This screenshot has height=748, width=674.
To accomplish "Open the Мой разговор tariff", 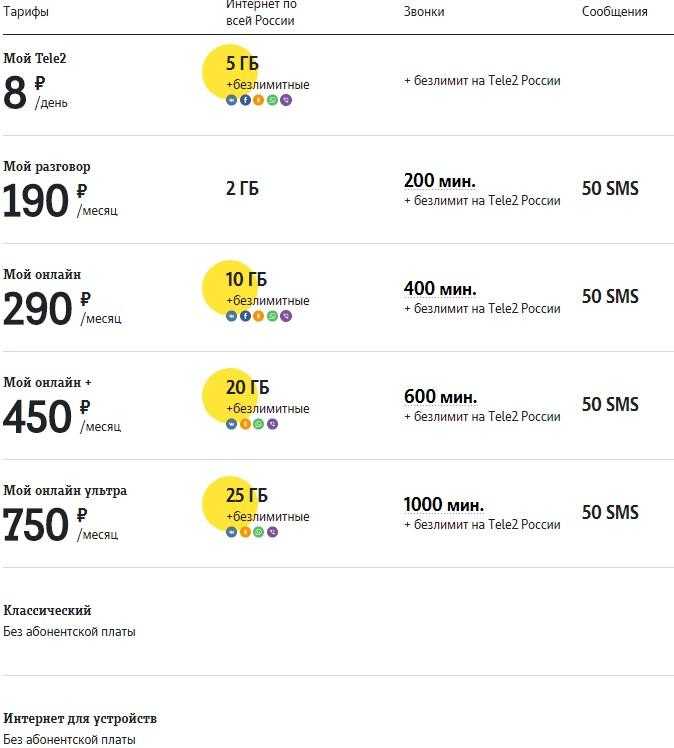I will [47, 166].
